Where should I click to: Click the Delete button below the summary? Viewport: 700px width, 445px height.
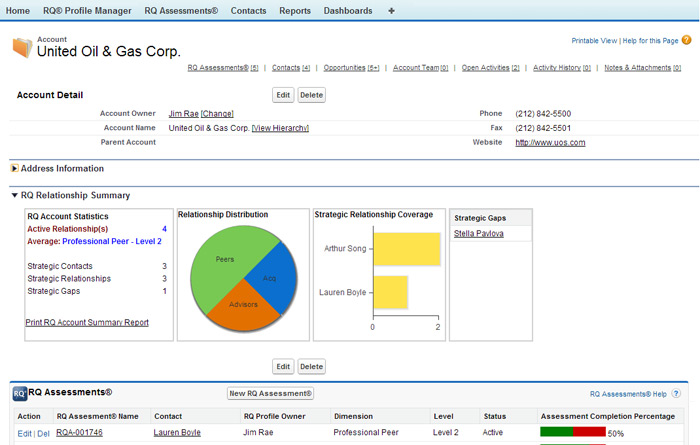click(311, 366)
